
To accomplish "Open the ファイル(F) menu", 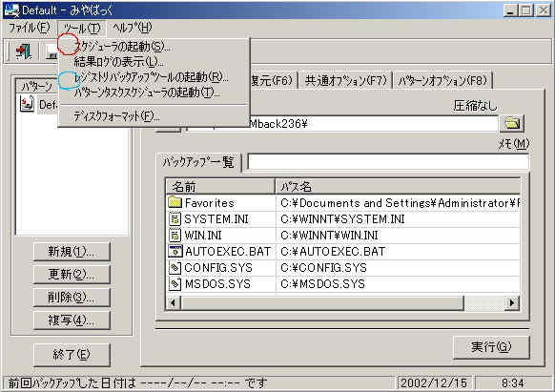I will (29, 28).
